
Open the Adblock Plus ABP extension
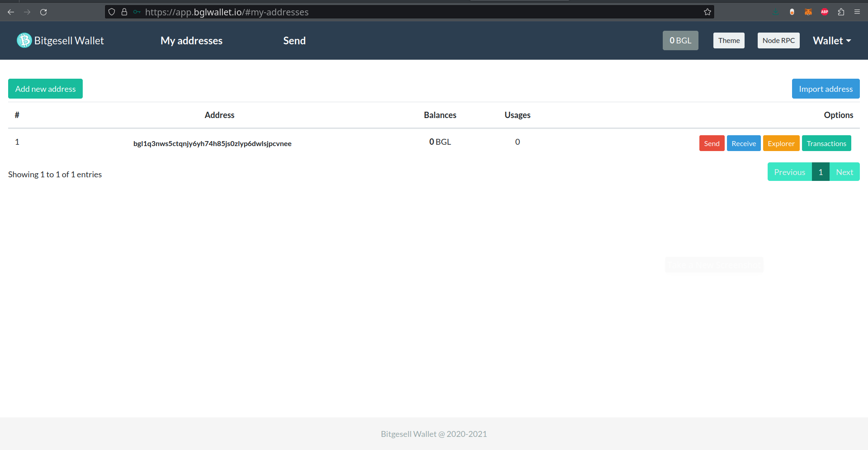pos(825,12)
